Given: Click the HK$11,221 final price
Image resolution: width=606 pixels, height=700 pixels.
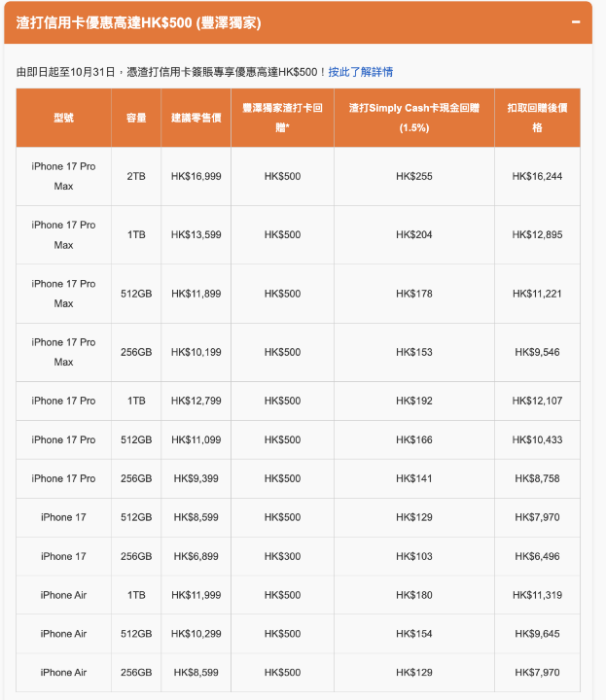Looking at the screenshot, I should click(x=537, y=294).
